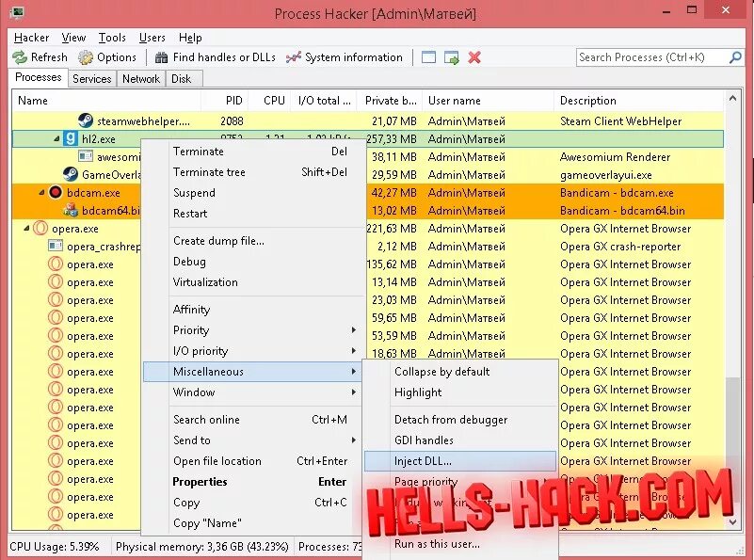754x560 pixels.
Task: Click the Physical memory status bar entry
Action: click(202, 547)
